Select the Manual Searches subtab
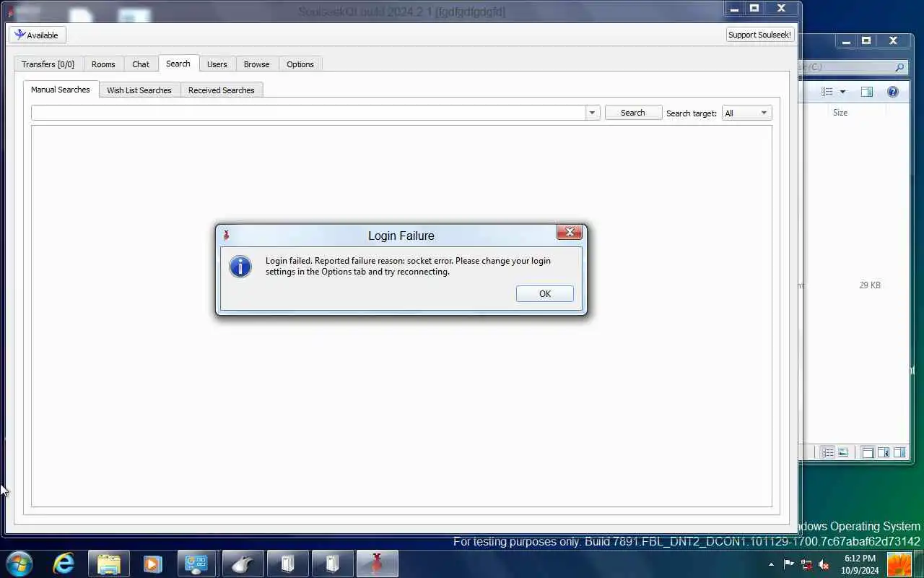Viewport: 924px width, 578px height. 61,90
